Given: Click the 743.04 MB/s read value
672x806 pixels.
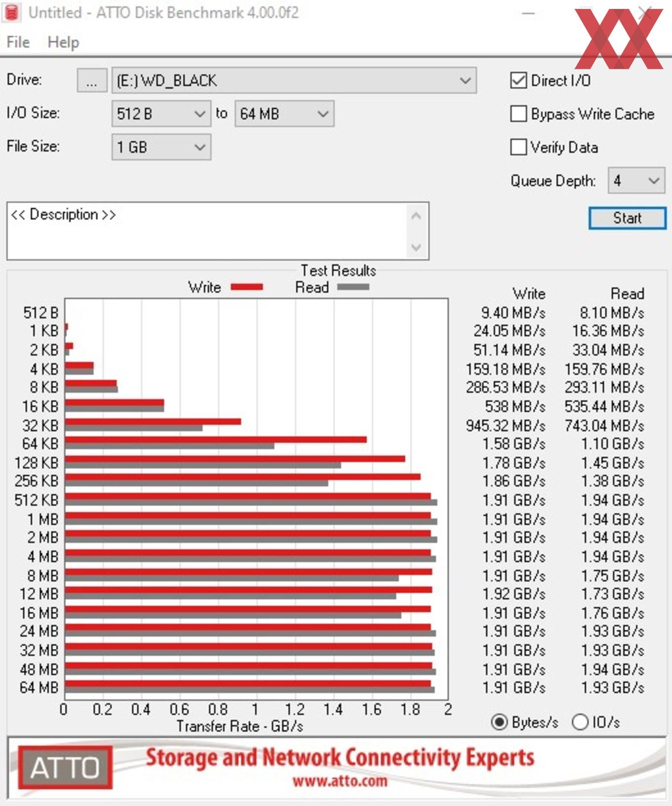Looking at the screenshot, I should click(x=604, y=425).
